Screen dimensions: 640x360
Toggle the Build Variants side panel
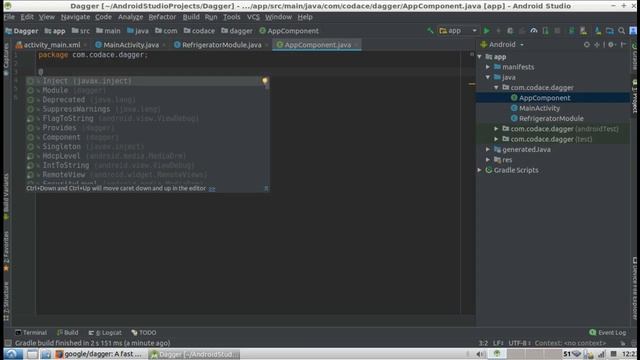6,197
